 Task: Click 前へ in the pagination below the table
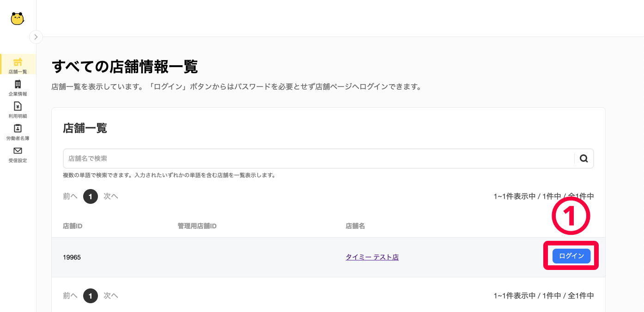[x=70, y=295]
